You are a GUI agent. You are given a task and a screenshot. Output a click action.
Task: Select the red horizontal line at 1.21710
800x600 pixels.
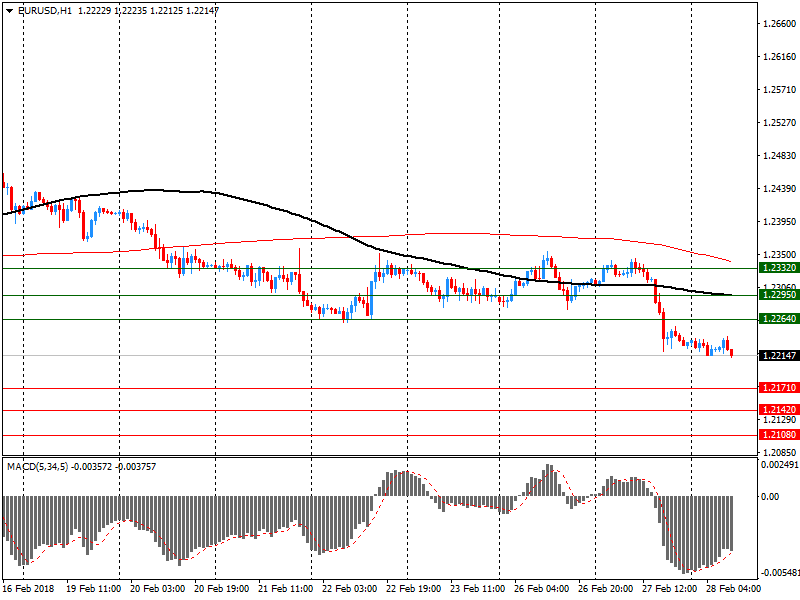[x=300, y=388]
